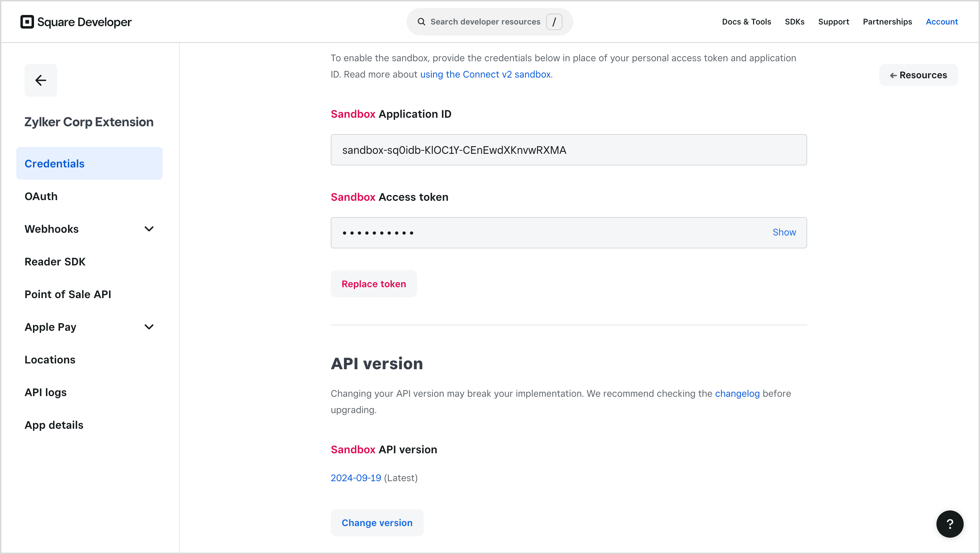
Task: Click the Replace token button
Action: click(x=374, y=284)
